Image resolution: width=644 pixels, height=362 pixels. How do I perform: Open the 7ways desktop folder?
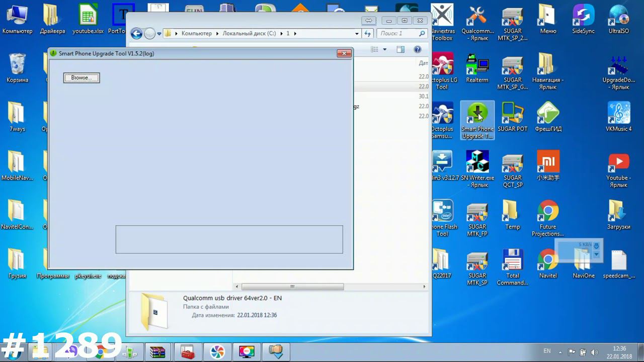pos(17,117)
